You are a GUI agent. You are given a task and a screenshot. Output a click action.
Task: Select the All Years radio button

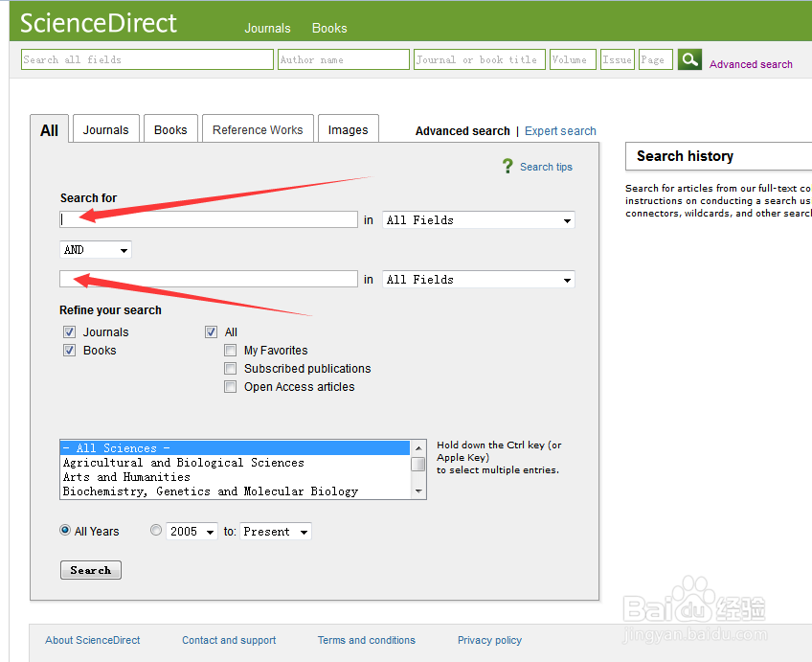[x=65, y=530]
